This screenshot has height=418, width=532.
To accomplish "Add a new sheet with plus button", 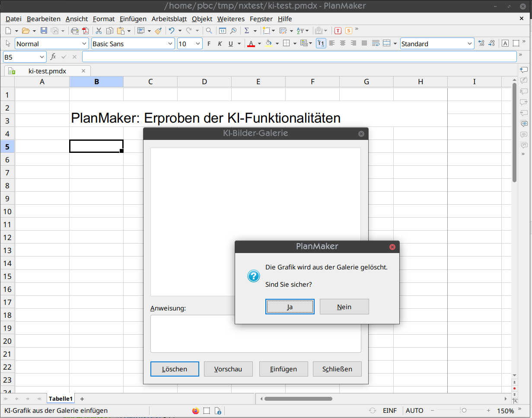I will (82, 399).
